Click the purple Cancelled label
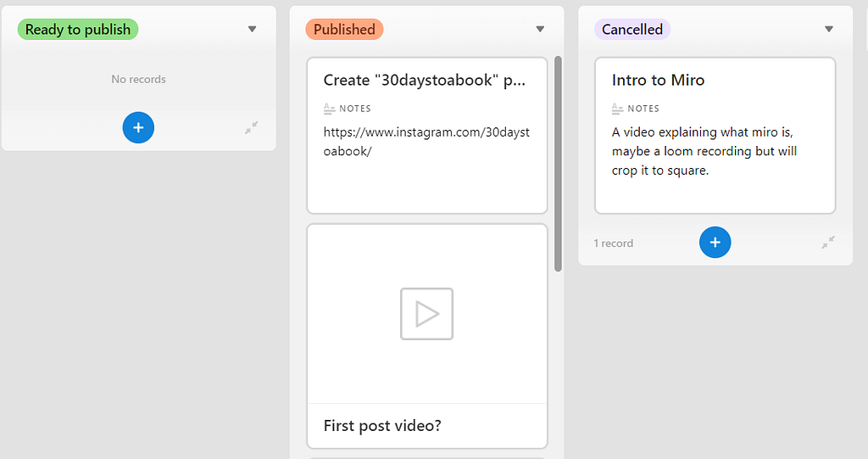The image size is (868, 459). (x=632, y=30)
